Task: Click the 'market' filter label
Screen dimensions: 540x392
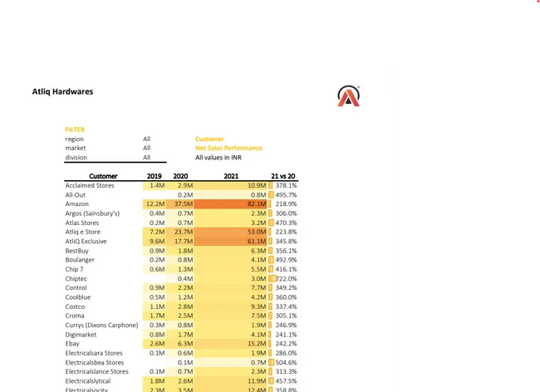Action: tap(76, 148)
